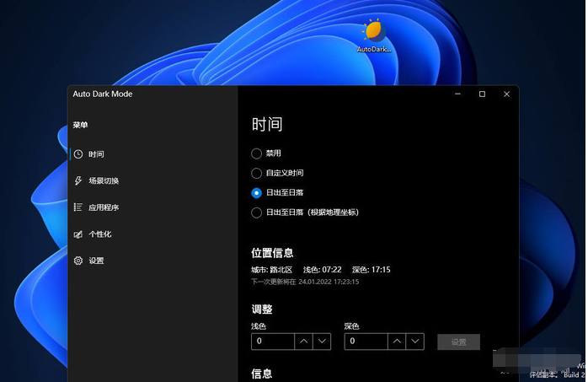Screen dimensions: 588x382
Task: Choose the 自定义时间 radio option
Action: (257, 173)
